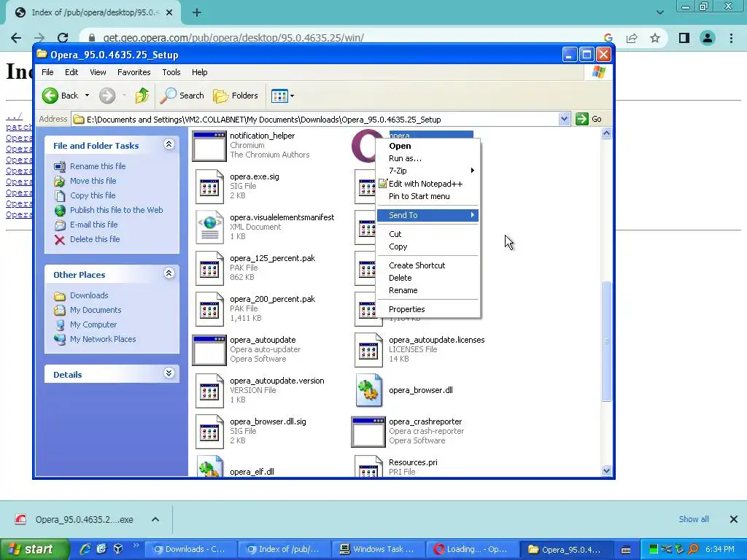The width and height of the screenshot is (747, 560).
Task: Click the Up folder icon in Explorer toolbar
Action: pyautogui.click(x=142, y=96)
